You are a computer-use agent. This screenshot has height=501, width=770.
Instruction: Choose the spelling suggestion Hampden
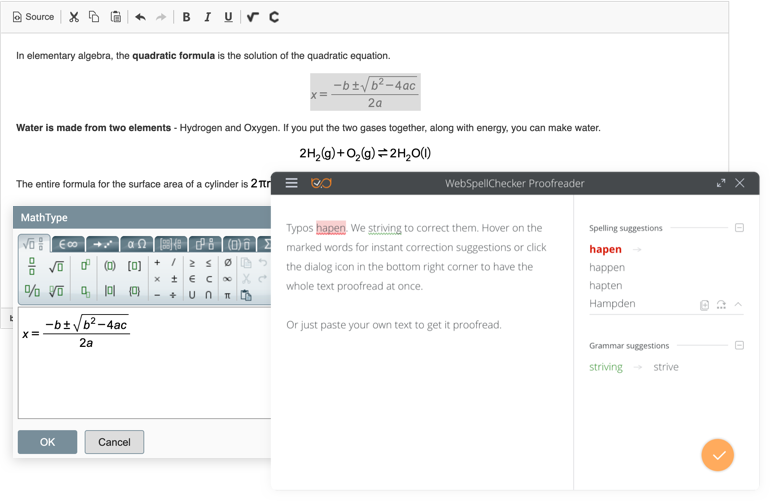pyautogui.click(x=612, y=304)
